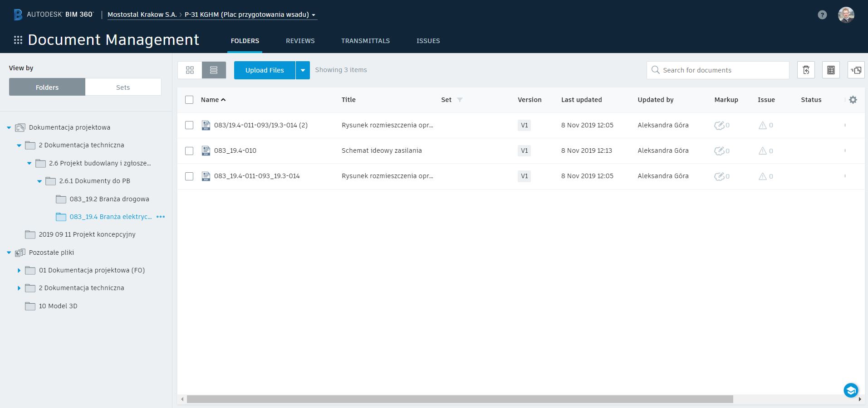Screen dimensions: 868x408
Task: Open the deleted items trash icon
Action: pyautogui.click(x=806, y=70)
